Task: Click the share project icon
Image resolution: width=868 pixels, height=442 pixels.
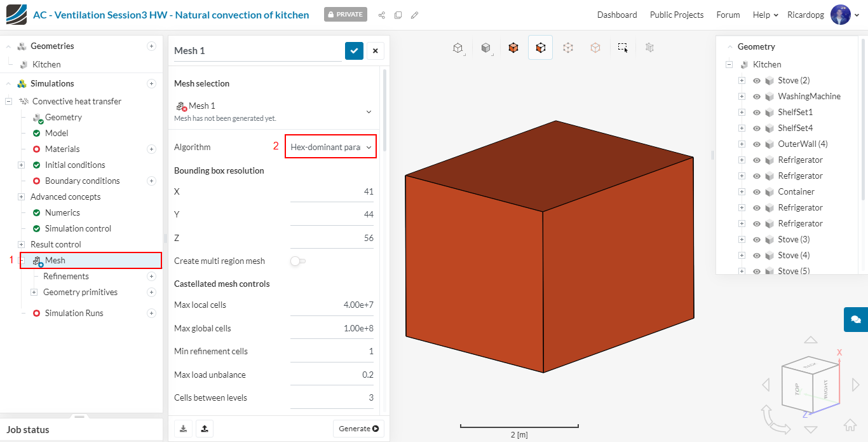Action: coord(381,15)
